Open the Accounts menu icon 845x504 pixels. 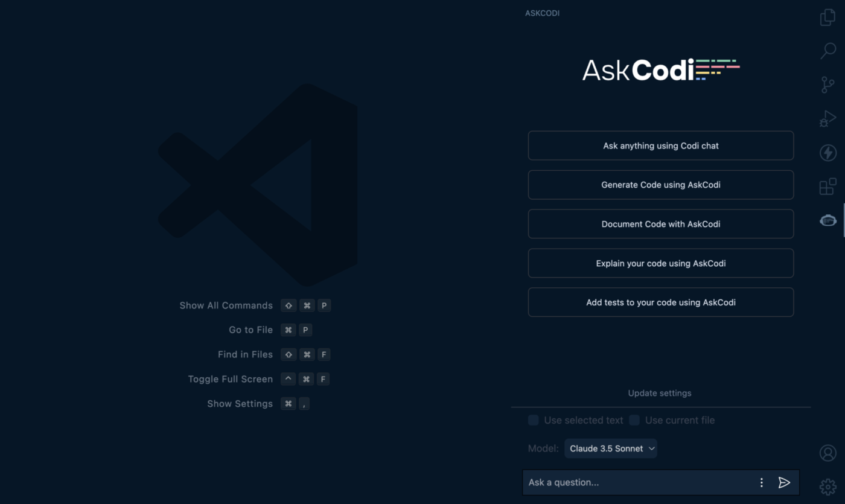827,453
